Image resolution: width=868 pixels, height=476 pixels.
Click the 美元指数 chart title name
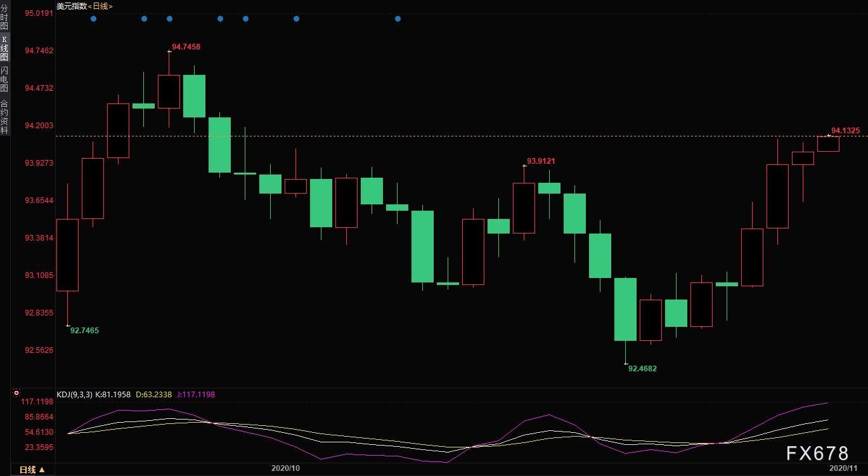click(x=70, y=6)
